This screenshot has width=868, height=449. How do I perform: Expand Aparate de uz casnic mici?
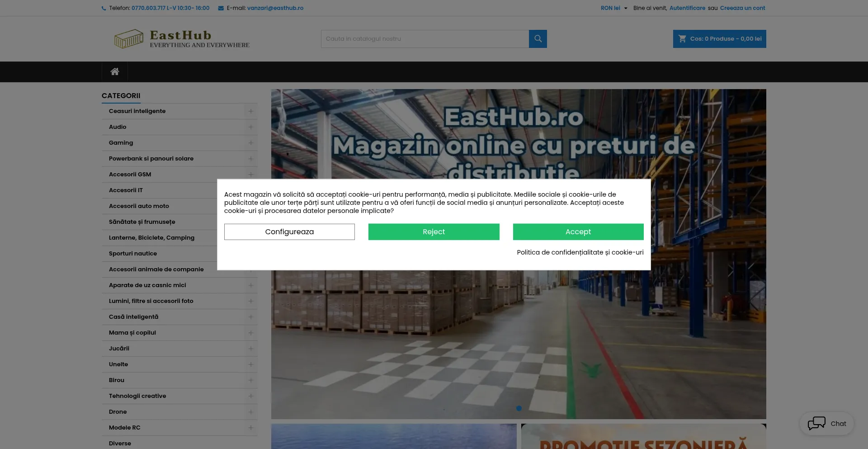pyautogui.click(x=250, y=285)
